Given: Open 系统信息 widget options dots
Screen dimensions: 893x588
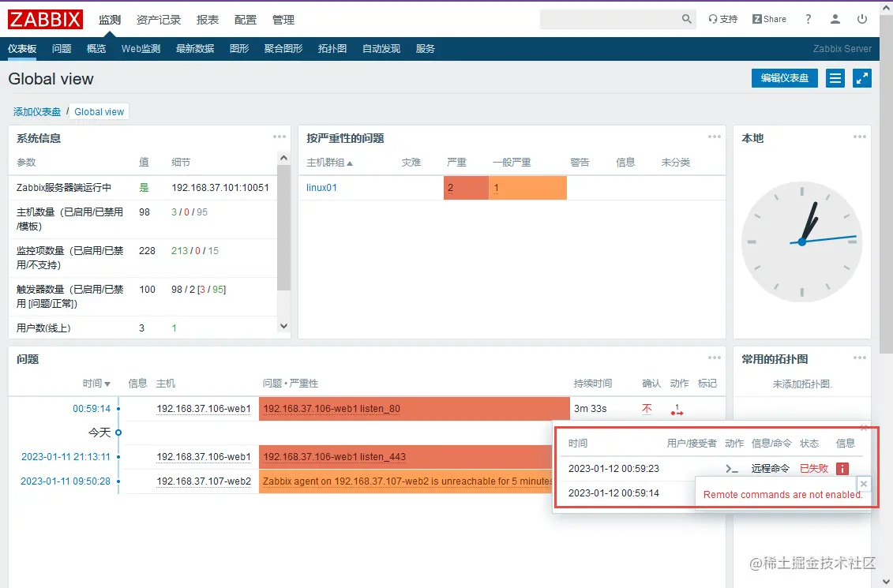Looking at the screenshot, I should pyautogui.click(x=279, y=137).
